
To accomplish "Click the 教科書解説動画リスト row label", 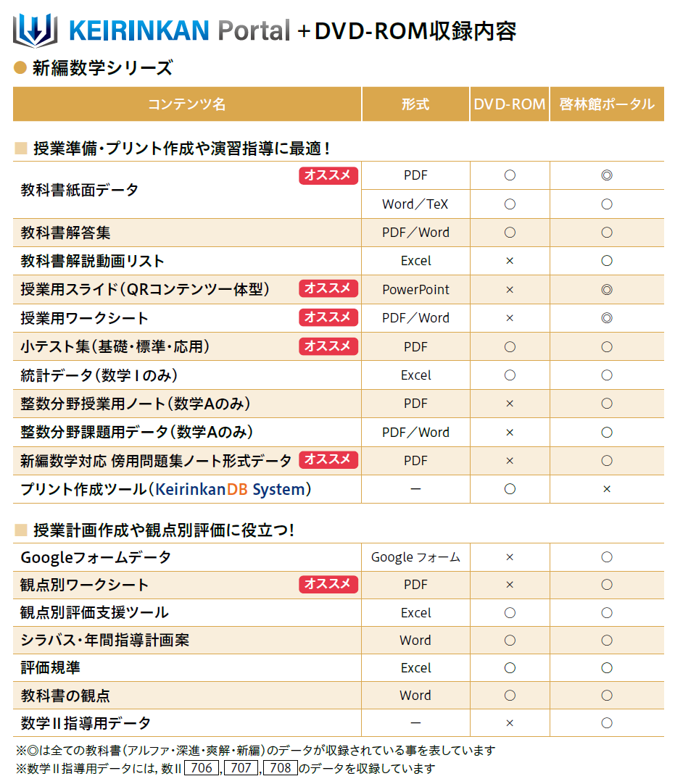I will point(93,261).
